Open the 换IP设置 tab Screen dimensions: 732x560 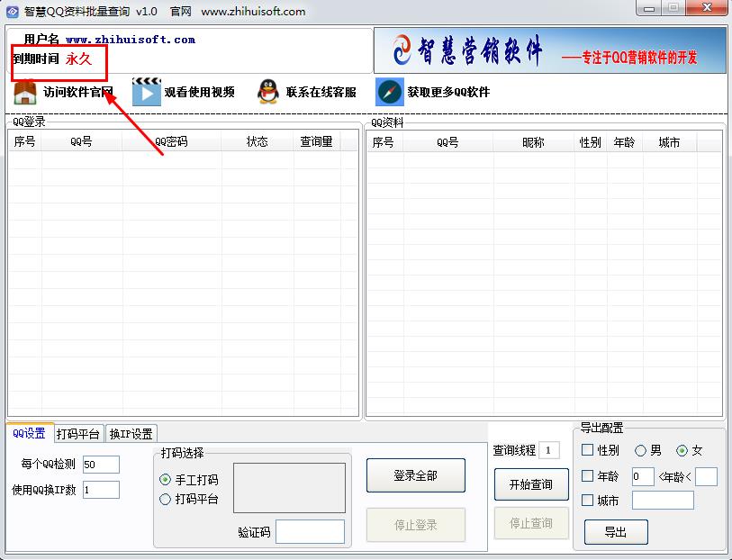point(131,434)
